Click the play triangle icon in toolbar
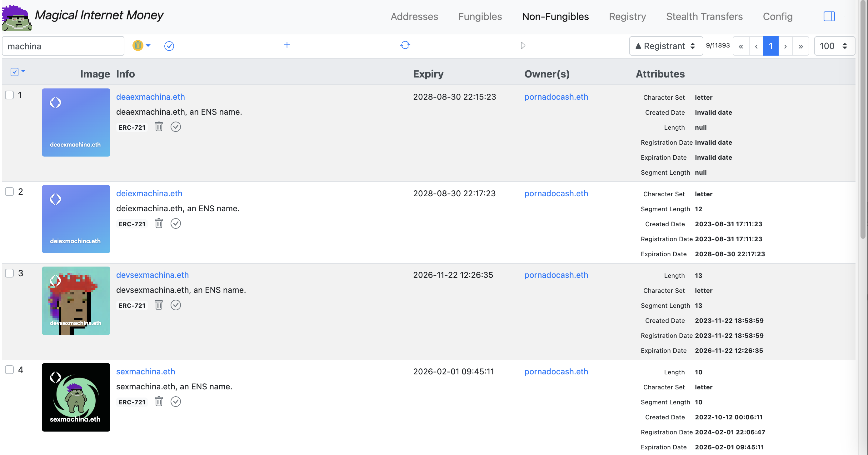Image resolution: width=868 pixels, height=455 pixels. (523, 46)
